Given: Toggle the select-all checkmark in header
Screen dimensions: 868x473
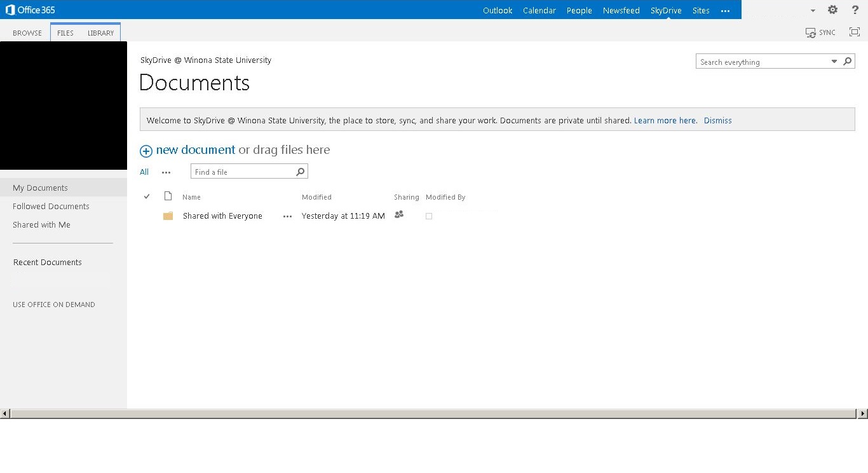Looking at the screenshot, I should (147, 196).
